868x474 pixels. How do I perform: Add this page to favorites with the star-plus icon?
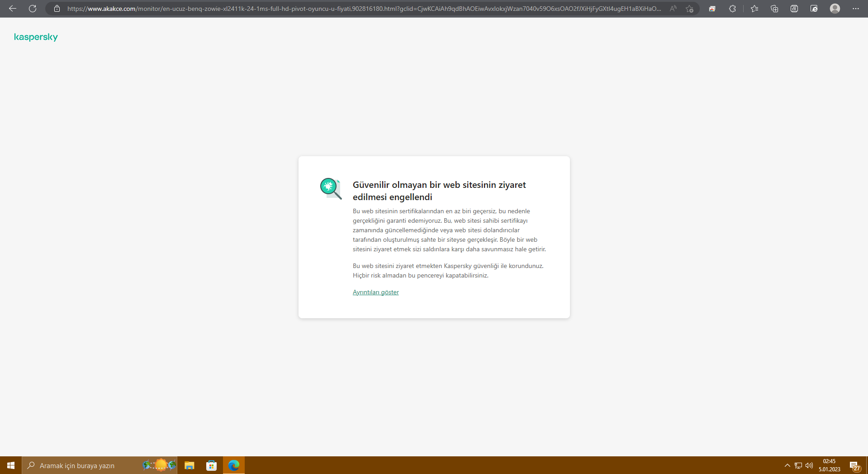(689, 9)
